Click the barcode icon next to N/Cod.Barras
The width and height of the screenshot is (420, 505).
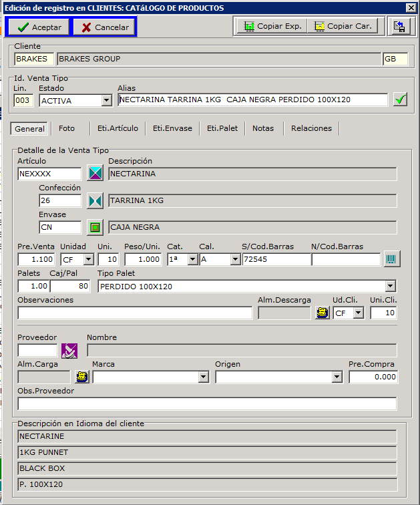pyautogui.click(x=390, y=259)
